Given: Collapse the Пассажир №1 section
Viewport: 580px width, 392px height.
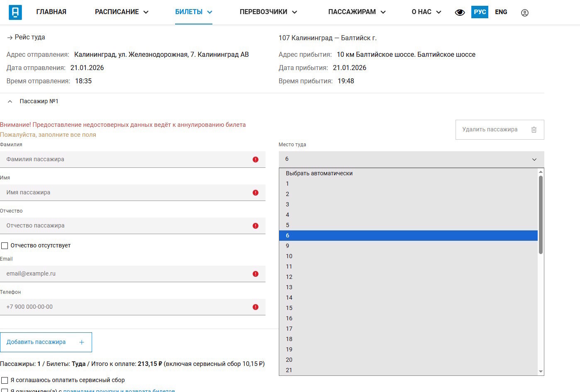Looking at the screenshot, I should tap(10, 102).
